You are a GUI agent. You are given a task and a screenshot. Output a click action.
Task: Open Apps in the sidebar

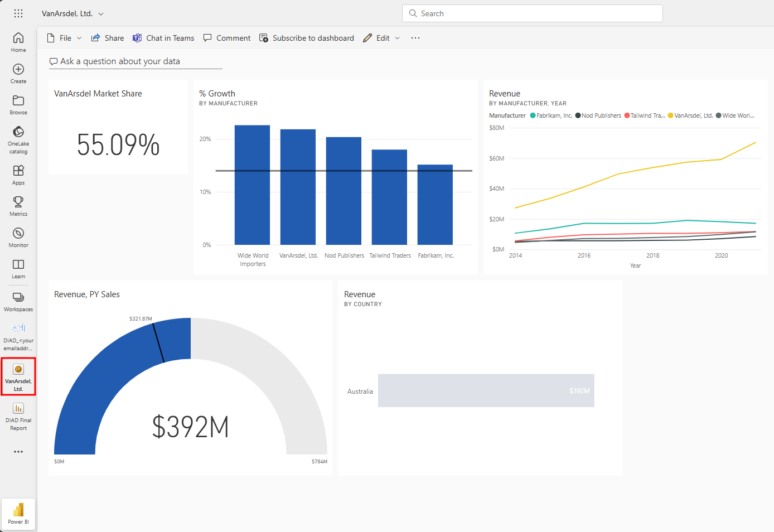(18, 175)
